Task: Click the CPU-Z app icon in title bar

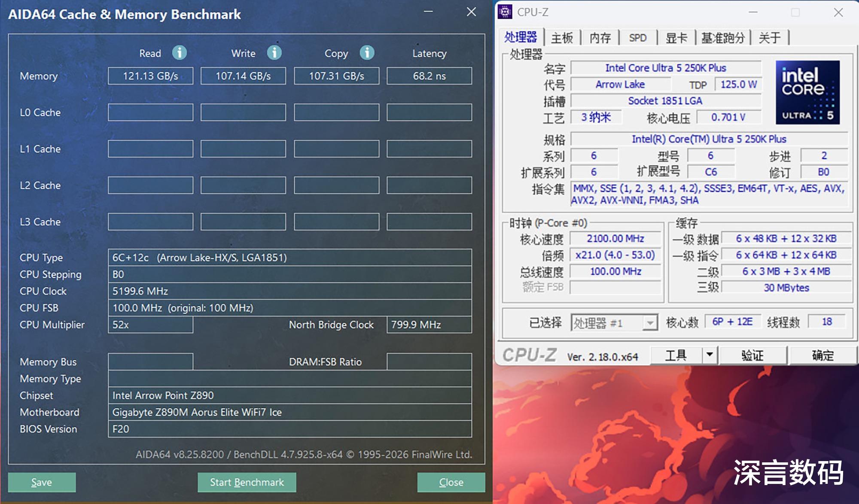Action: pyautogui.click(x=505, y=12)
